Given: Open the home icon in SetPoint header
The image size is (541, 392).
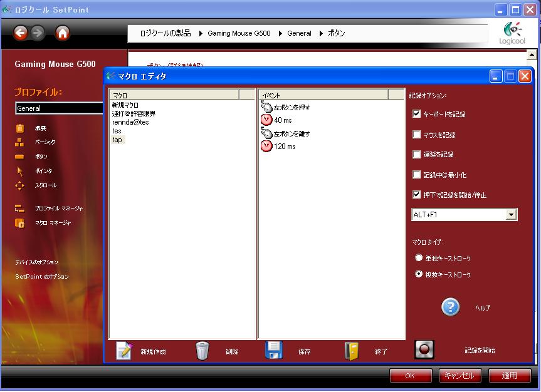Looking at the screenshot, I should pyautogui.click(x=63, y=33).
